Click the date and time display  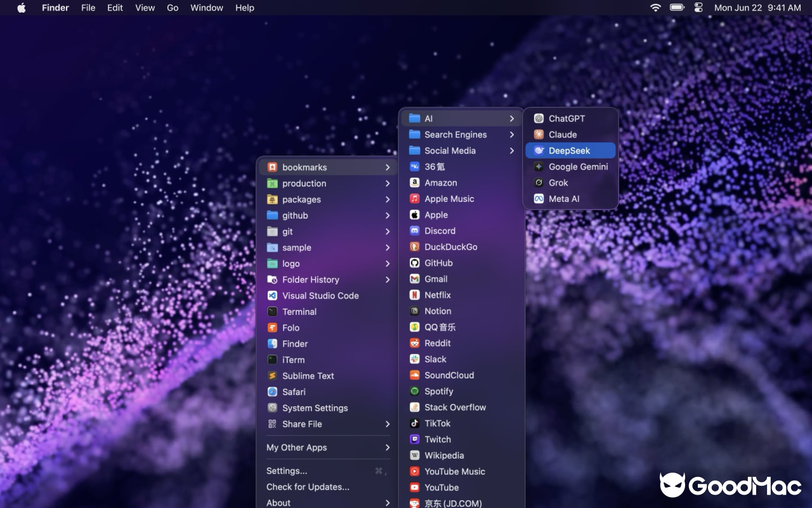[x=757, y=8]
